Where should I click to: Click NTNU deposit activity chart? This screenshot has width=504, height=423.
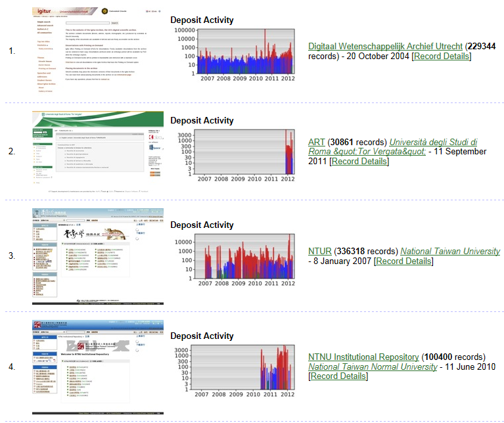pos(235,371)
